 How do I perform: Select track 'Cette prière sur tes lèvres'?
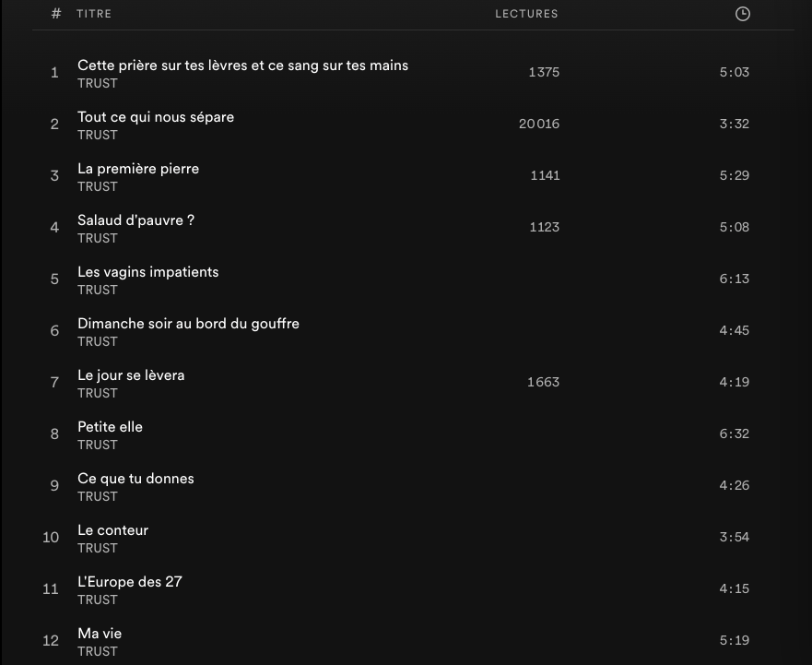click(x=242, y=65)
